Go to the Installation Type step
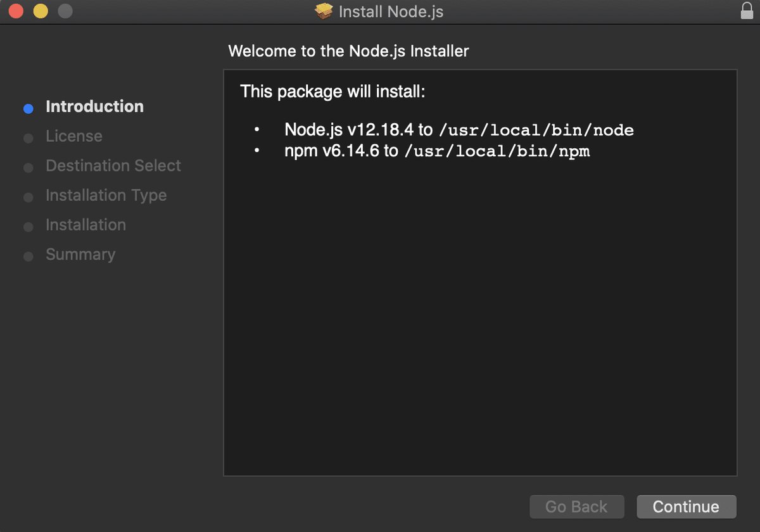Viewport: 760px width, 532px height. point(106,195)
